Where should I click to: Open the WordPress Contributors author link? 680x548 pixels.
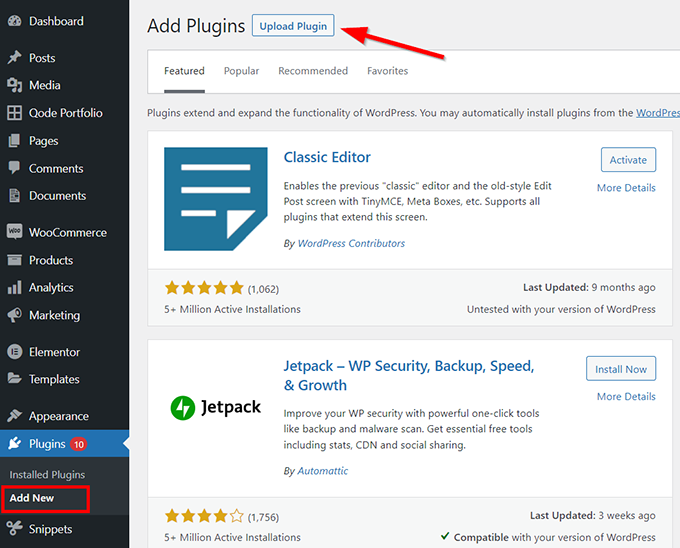pos(351,243)
